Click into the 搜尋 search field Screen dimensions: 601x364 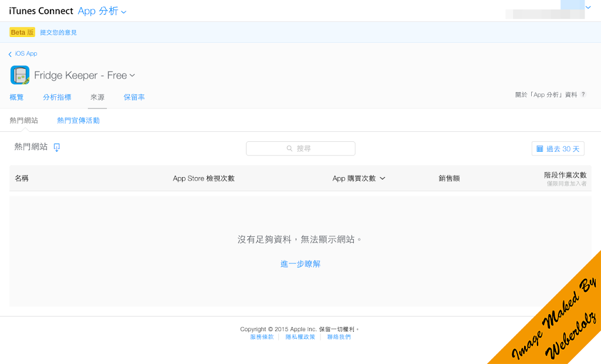coord(300,149)
